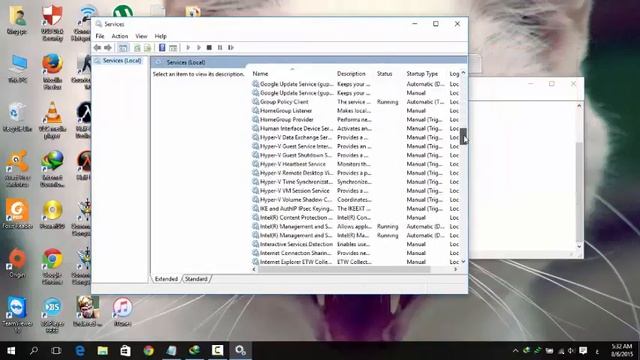Open the Origin desktop icon
The image size is (640, 360).
[17, 263]
